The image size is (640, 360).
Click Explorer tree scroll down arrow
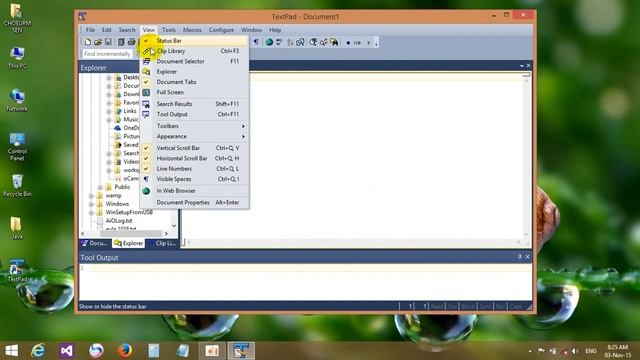coord(174,226)
